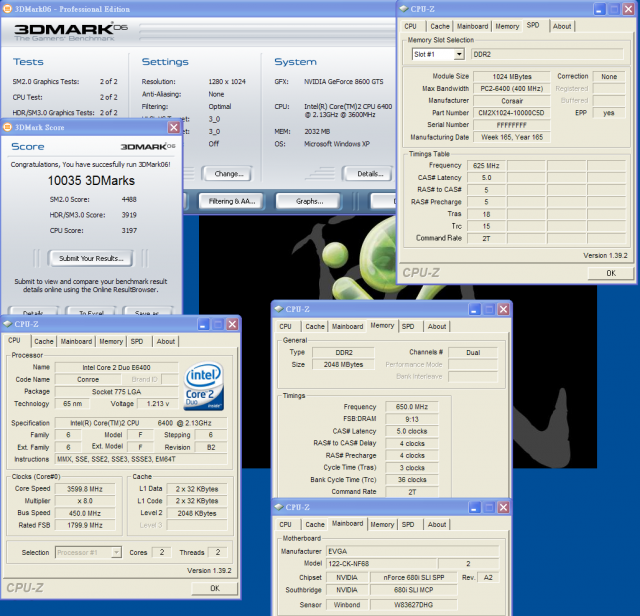Close the CPU-Z CPU window

(232, 324)
